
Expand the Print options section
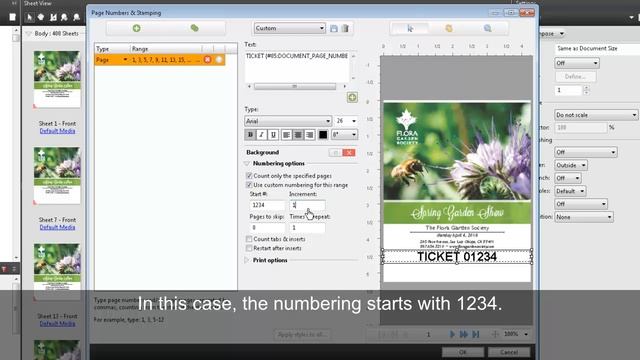click(x=247, y=260)
